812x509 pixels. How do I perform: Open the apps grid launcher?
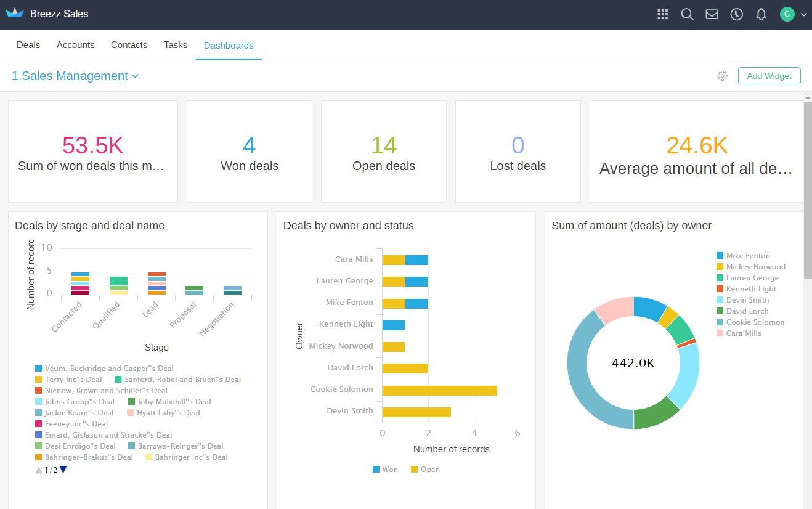point(662,14)
